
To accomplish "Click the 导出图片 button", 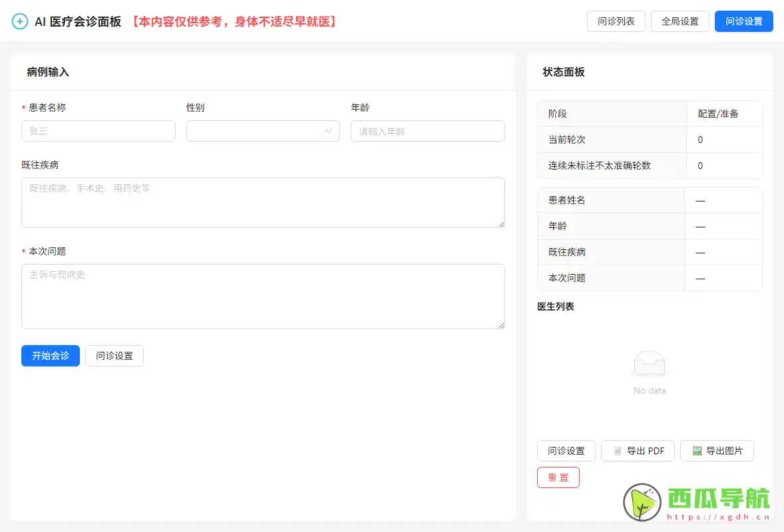I will click(717, 451).
